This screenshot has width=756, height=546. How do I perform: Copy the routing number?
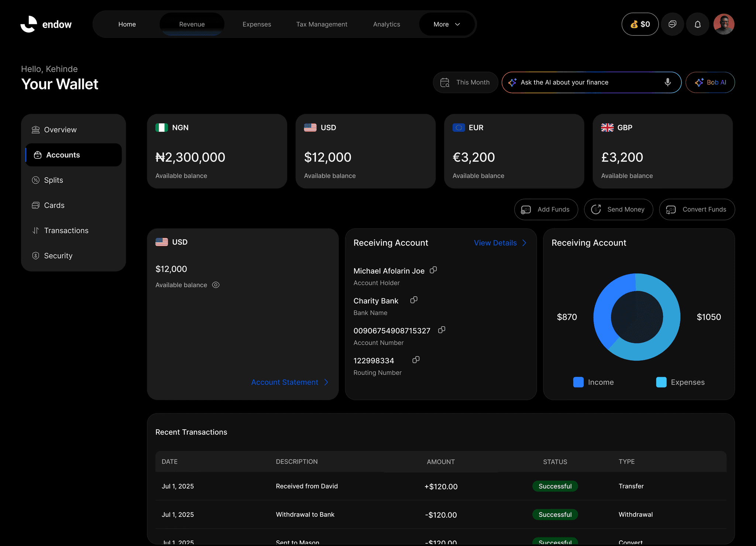(416, 360)
